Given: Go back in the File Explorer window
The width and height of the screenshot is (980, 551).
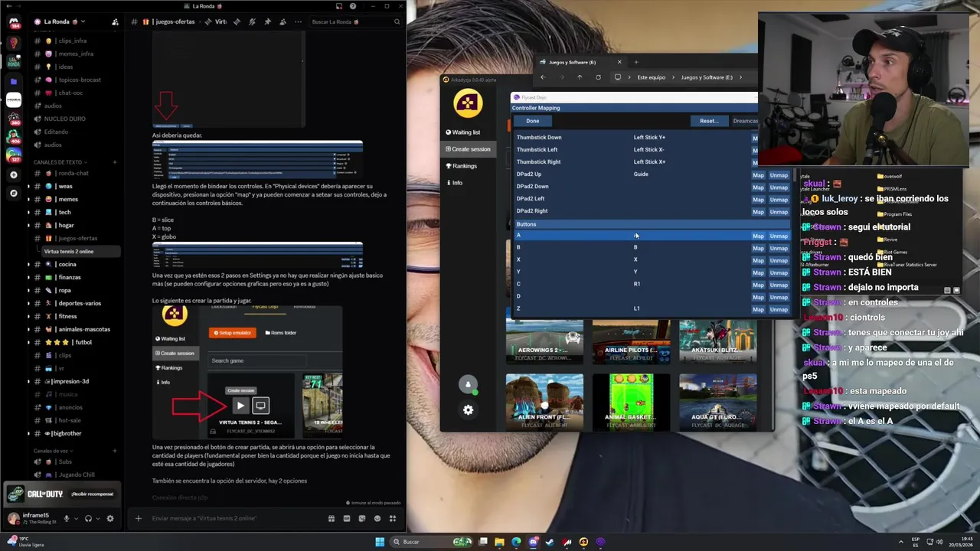Looking at the screenshot, I should pyautogui.click(x=543, y=77).
